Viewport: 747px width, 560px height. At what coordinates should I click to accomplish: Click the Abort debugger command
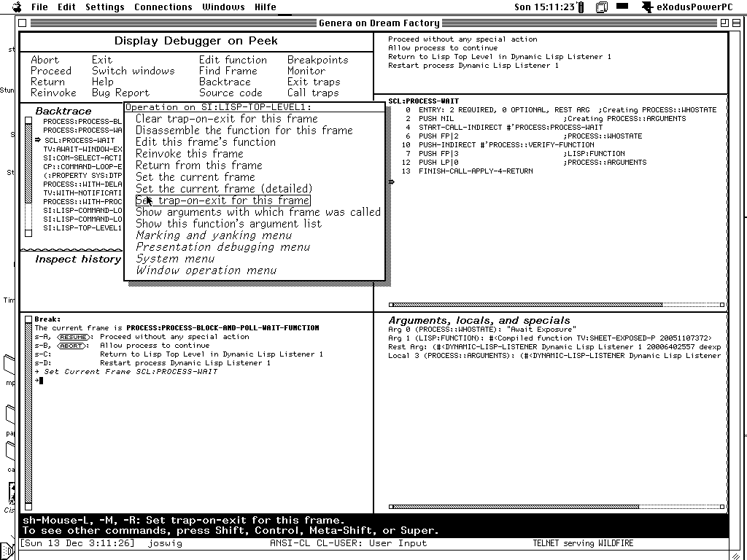point(44,60)
